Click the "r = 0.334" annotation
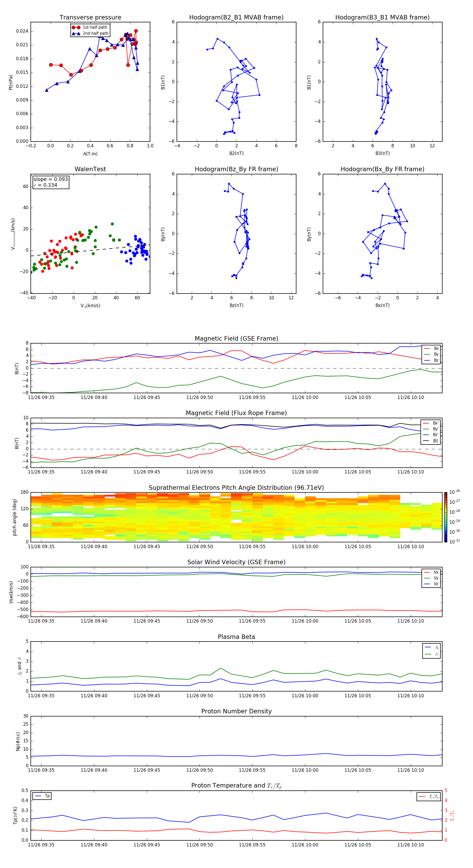 point(45,185)
